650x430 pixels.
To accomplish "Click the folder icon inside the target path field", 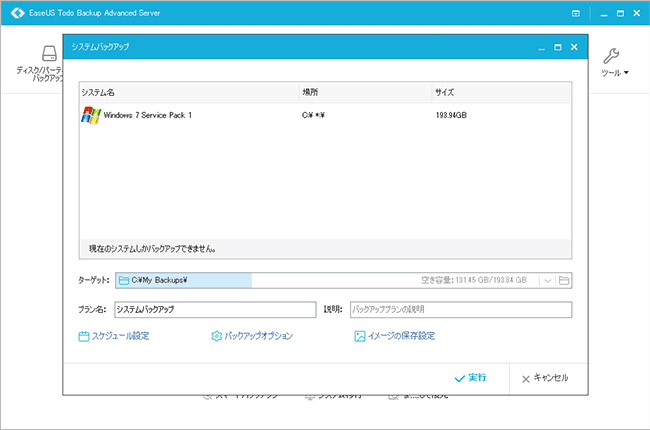I will 124,280.
